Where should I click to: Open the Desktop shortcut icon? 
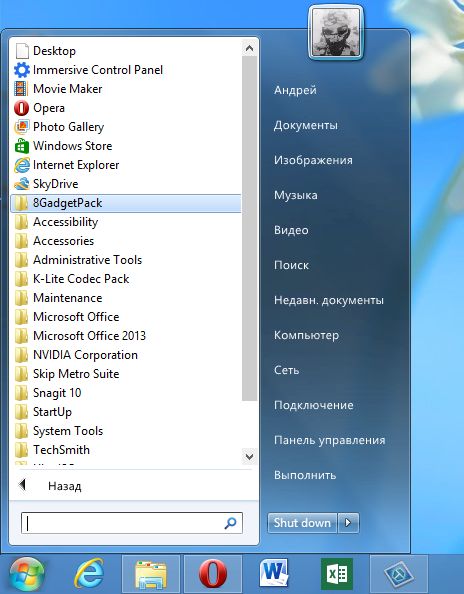point(22,51)
